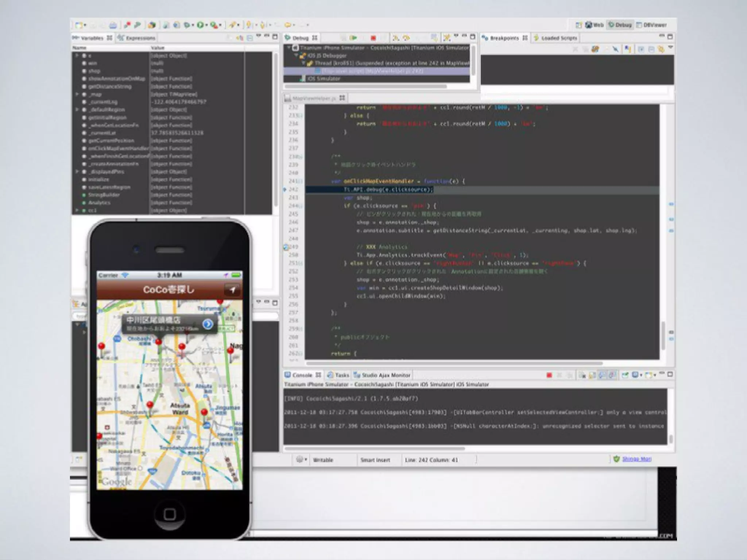Click the red Terminate icon in Console toolbar
This screenshot has width=747, height=560.
(549, 375)
